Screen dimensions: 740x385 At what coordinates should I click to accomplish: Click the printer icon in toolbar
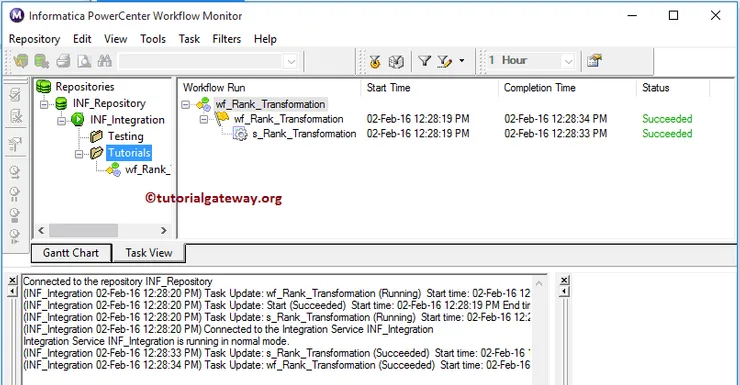[63, 61]
